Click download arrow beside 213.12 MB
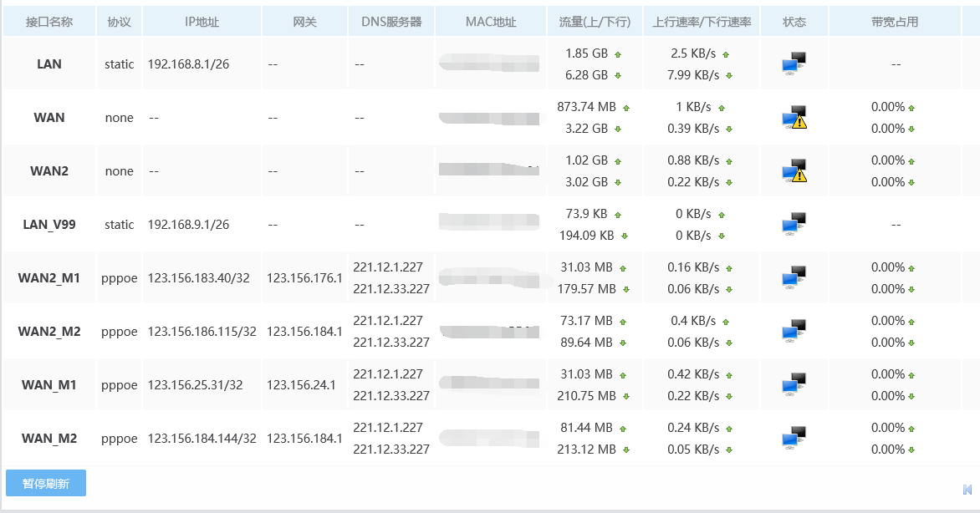The image size is (980, 513). point(625,450)
